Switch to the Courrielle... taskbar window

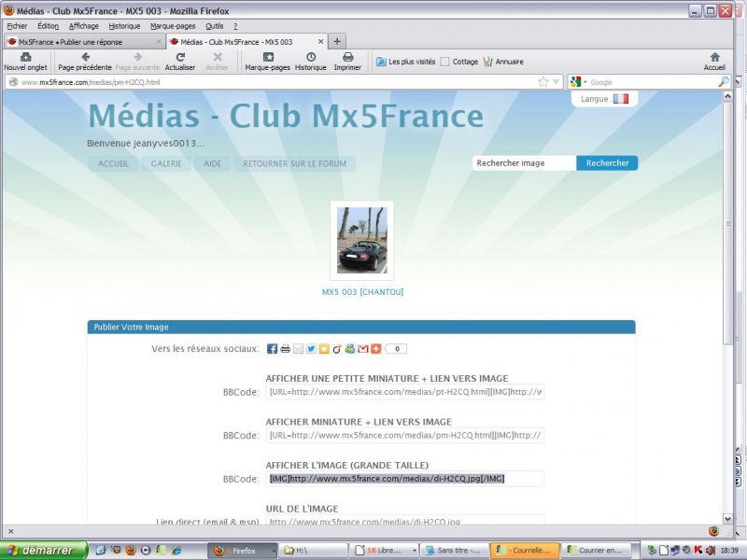525,551
